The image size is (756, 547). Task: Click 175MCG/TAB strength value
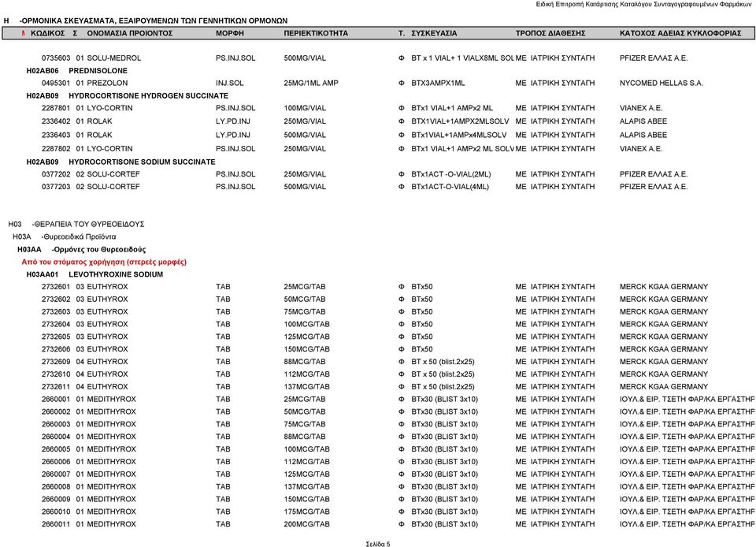306,512
